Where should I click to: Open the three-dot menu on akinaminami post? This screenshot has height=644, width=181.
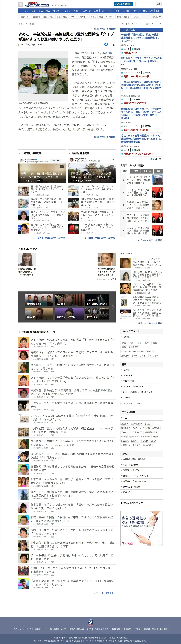[63, 161]
